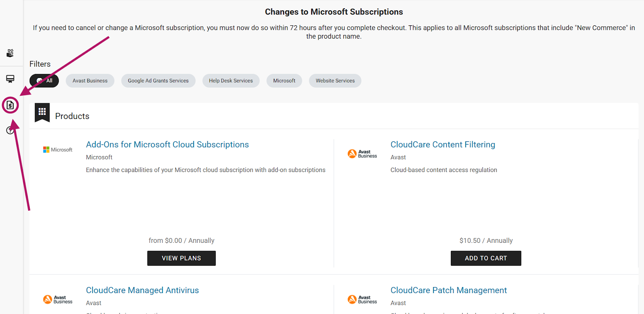644x314 pixels.
Task: Click the Products heading text
Action: tap(72, 116)
